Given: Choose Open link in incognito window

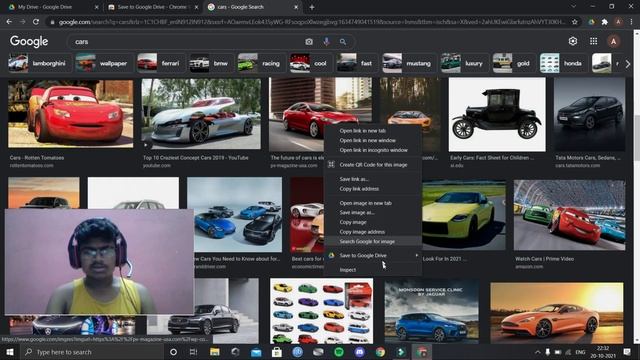Looking at the screenshot, I should tap(373, 150).
